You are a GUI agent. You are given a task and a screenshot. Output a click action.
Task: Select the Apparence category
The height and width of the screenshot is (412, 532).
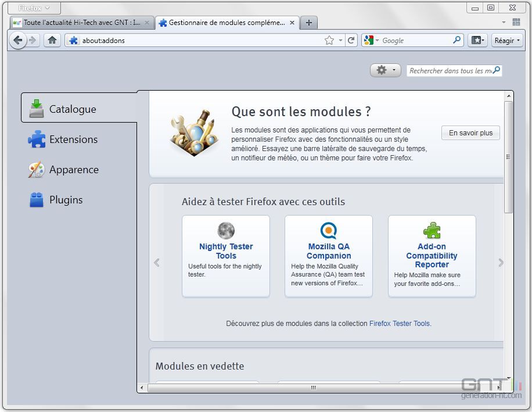(79, 169)
